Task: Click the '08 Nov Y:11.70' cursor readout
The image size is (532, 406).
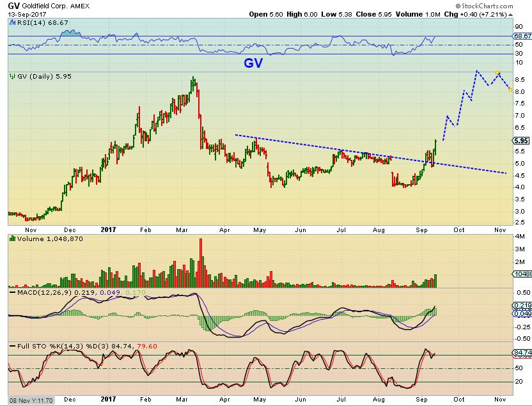Action: pyautogui.click(x=31, y=401)
